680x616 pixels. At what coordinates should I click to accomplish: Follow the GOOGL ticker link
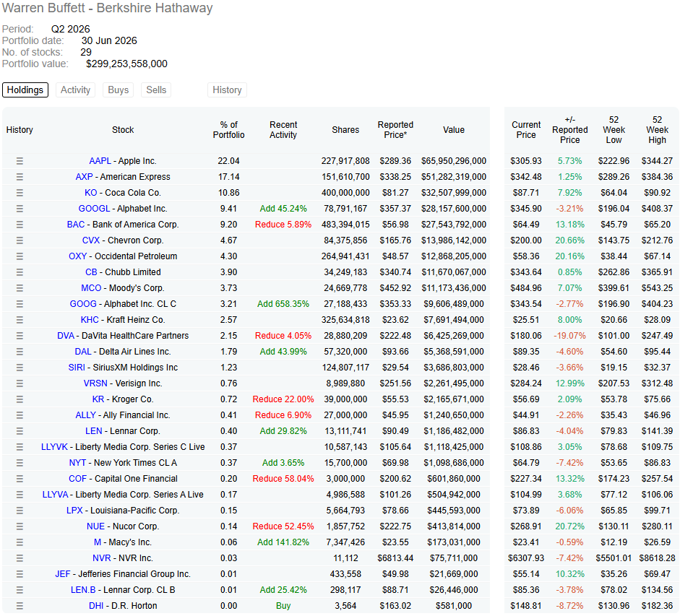94,209
